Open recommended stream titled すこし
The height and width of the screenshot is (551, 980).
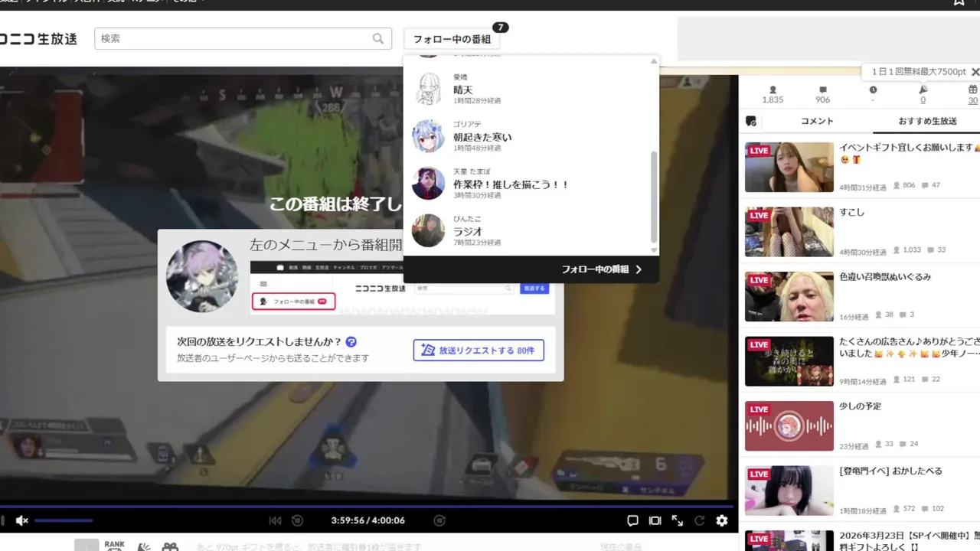851,212
